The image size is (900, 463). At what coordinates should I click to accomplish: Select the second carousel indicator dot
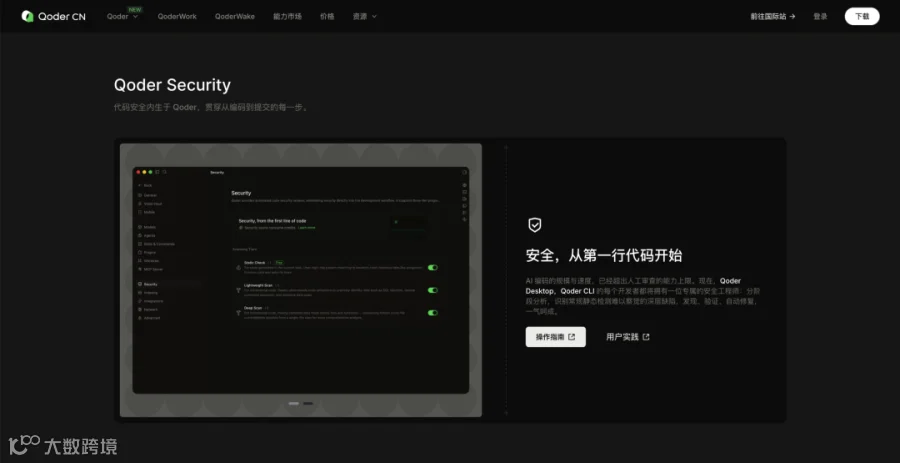tap(308, 403)
